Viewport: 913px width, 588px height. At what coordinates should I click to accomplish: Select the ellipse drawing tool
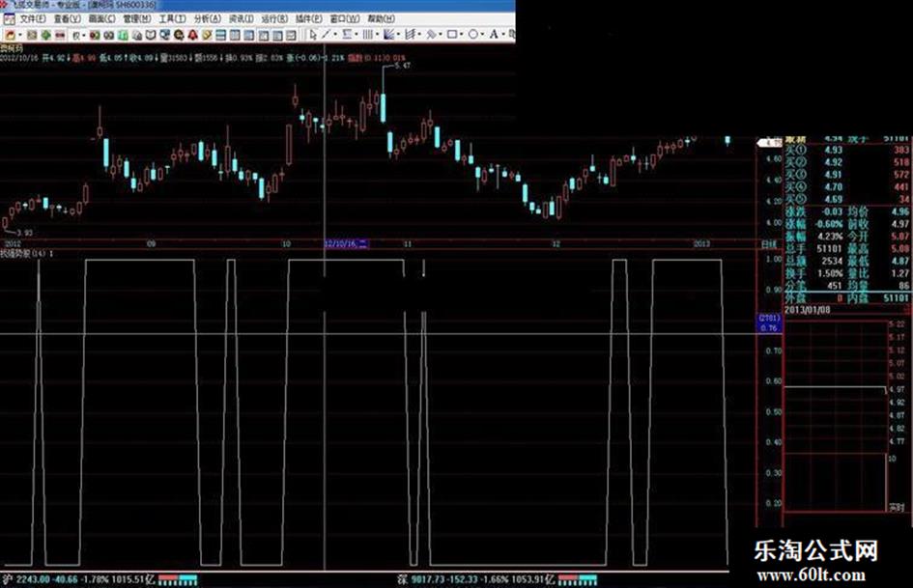[473, 35]
